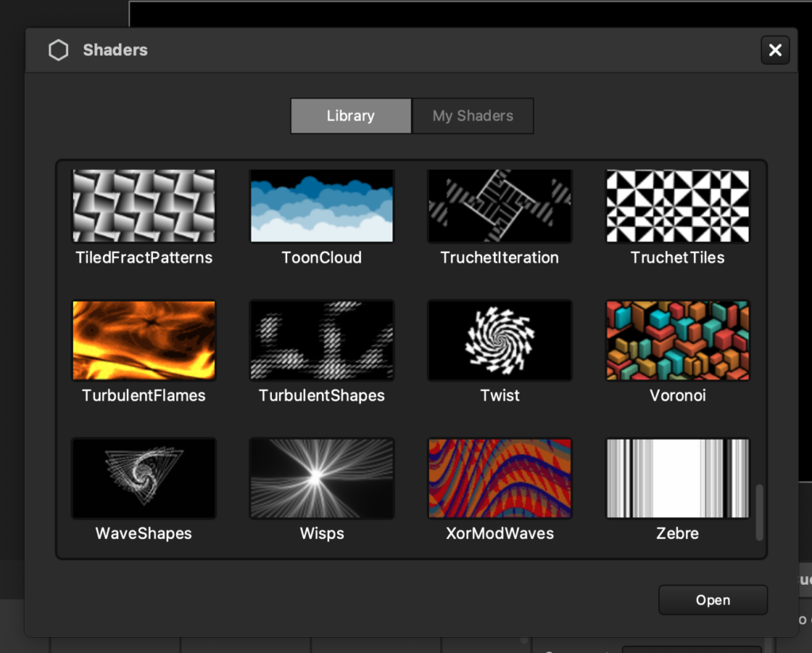Close the Shaders dialog

(775, 51)
